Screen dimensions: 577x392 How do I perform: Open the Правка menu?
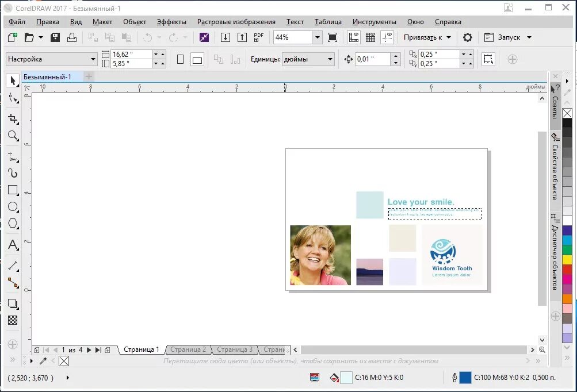click(48, 22)
